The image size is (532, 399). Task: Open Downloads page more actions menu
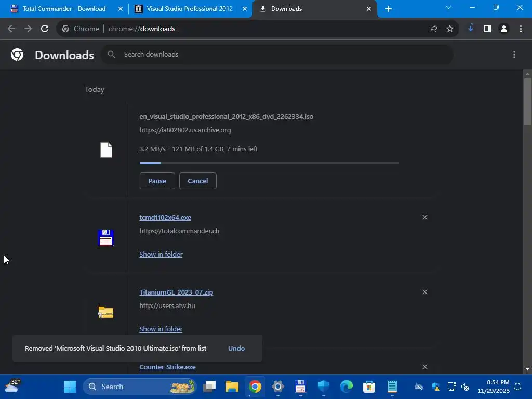click(x=514, y=55)
